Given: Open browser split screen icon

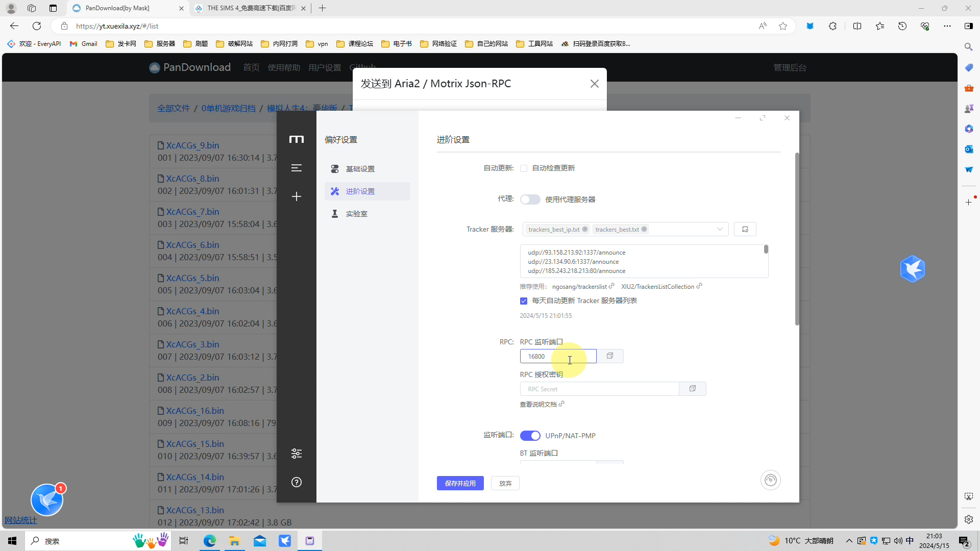Looking at the screenshot, I should [857, 26].
